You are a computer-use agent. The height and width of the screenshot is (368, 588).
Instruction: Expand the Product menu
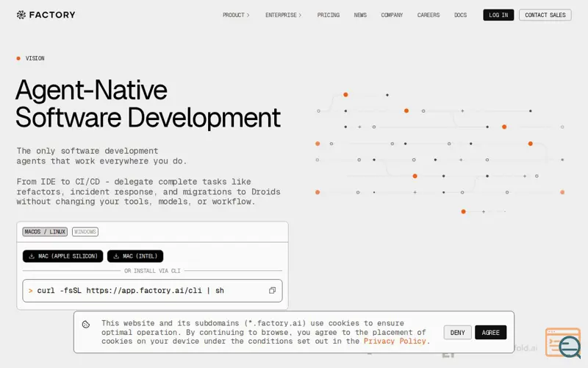[x=236, y=15]
